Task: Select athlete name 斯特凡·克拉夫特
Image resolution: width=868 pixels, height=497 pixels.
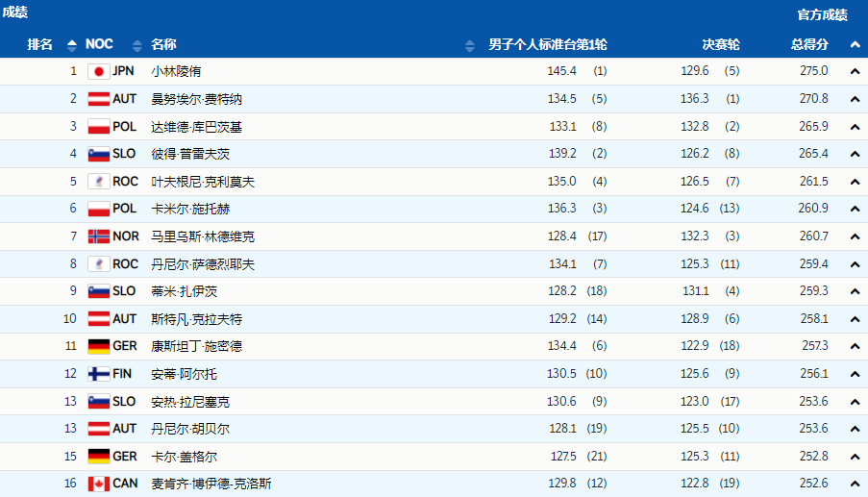Action: [196, 319]
